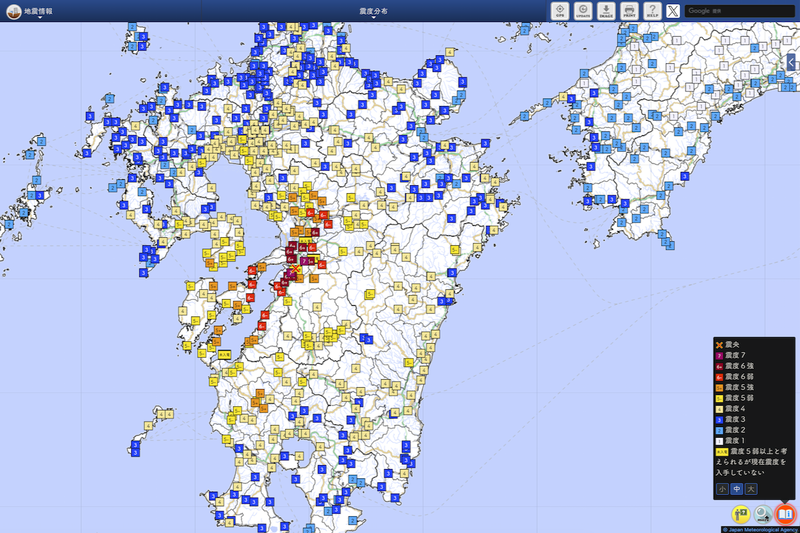800x533 pixels.
Task: Open the magnifier zoom tool icon
Action: click(763, 514)
